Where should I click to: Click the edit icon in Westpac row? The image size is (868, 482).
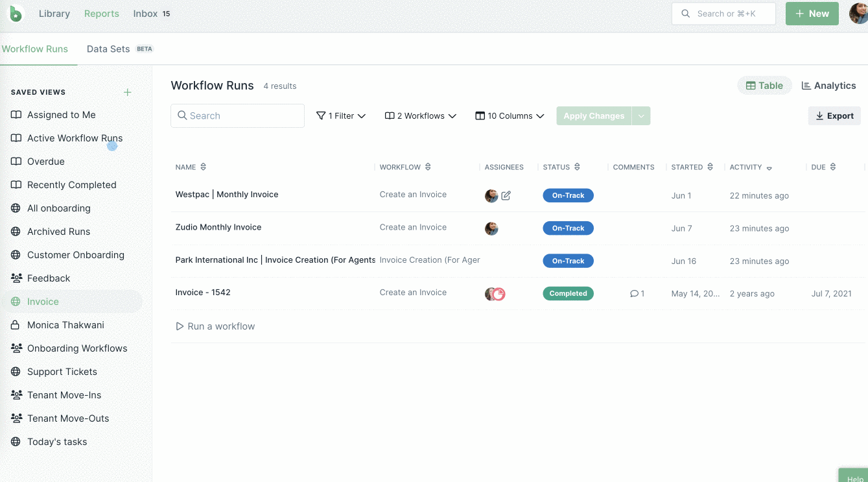[x=506, y=195]
